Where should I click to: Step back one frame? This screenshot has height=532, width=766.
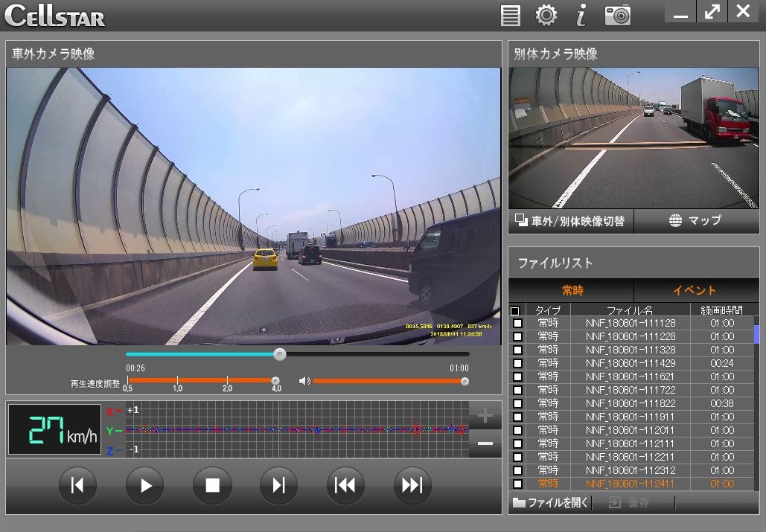77,486
